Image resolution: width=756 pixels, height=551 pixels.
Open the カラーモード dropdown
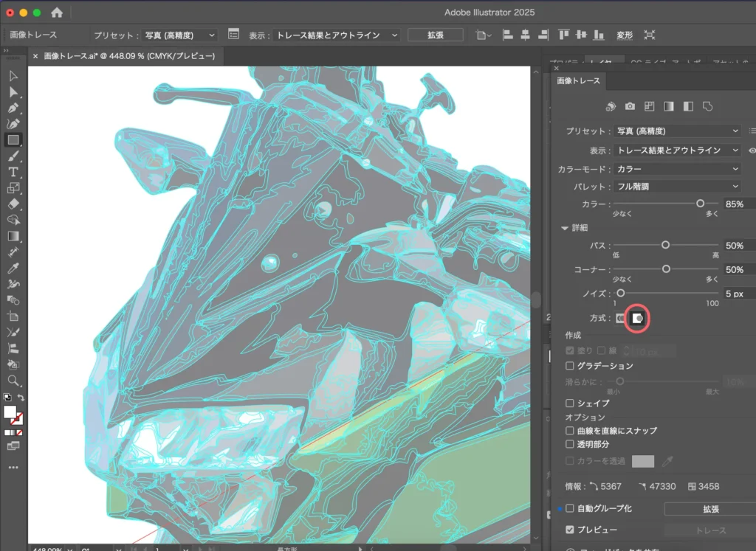[677, 169]
